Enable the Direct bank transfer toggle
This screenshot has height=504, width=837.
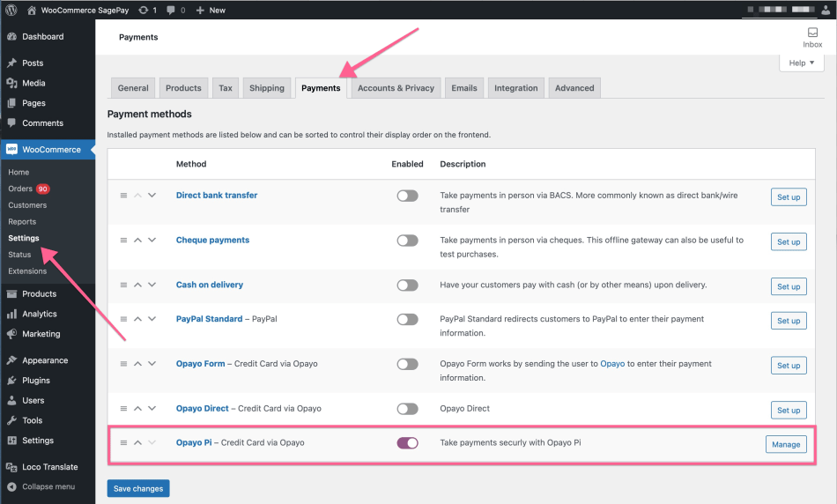(x=407, y=196)
